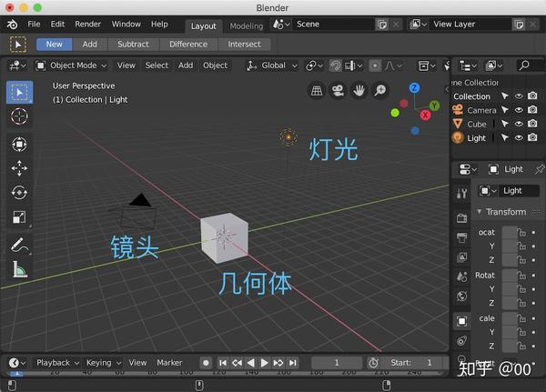Select the Annotate pencil tool
The height and width of the screenshot is (392, 546).
tap(19, 245)
